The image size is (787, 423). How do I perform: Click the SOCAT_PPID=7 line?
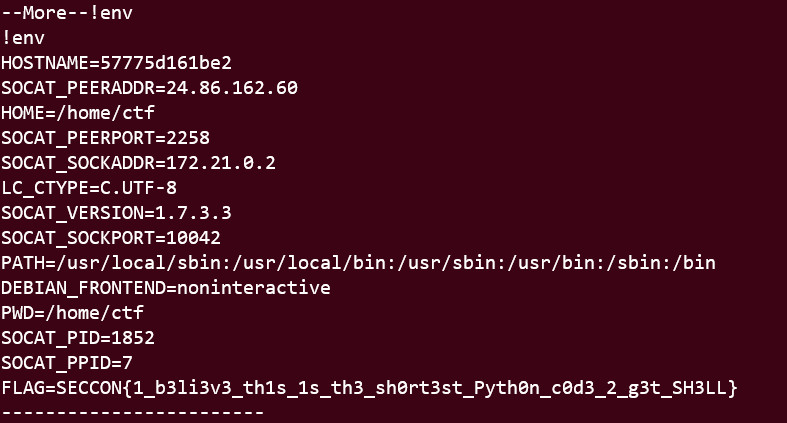pos(67,362)
